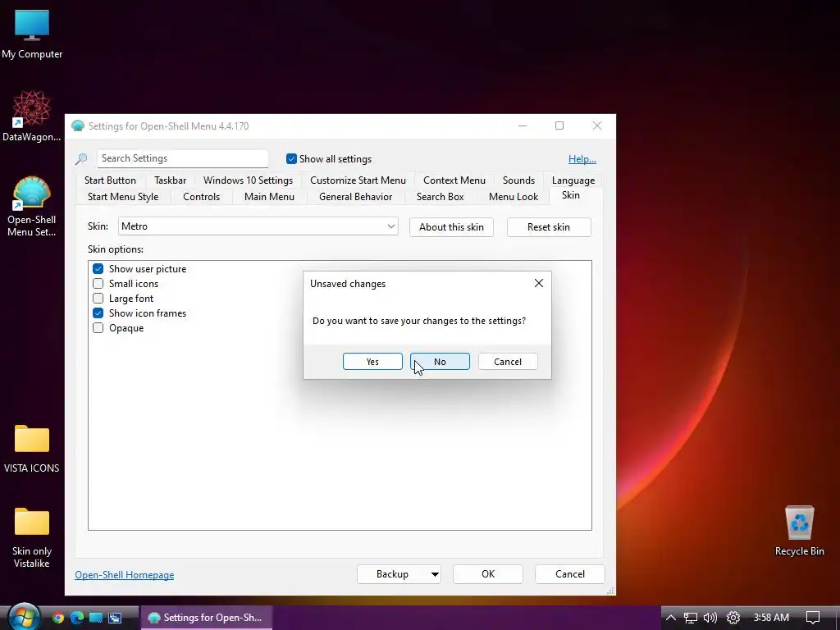This screenshot has width=840, height=630.
Task: Open the Open-Shell Menu Settings desktop shortcut
Action: 32,206
